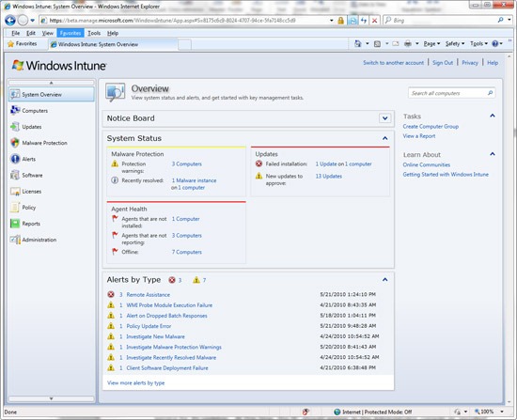Open the Malware Protection shield icon
This screenshot has height=420, width=517.
15,143
